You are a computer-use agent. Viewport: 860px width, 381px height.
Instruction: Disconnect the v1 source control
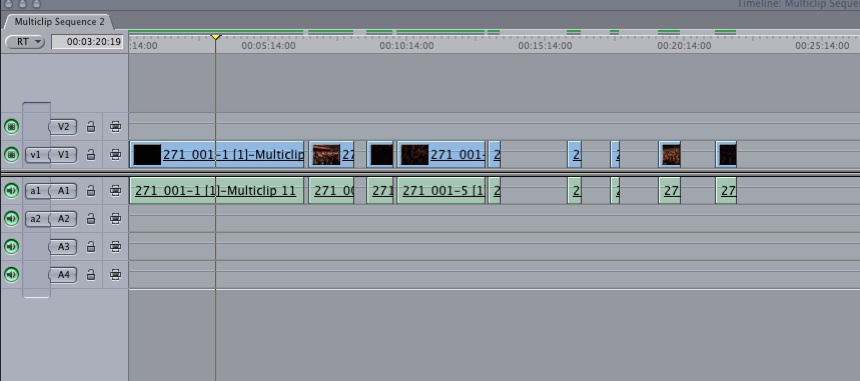[x=36, y=155]
